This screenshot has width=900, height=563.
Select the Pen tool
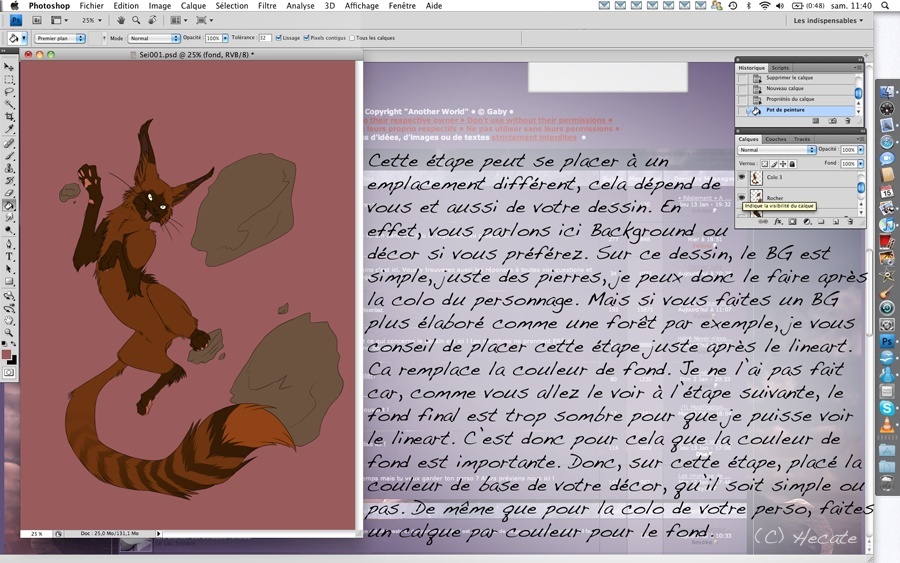tap(9, 244)
